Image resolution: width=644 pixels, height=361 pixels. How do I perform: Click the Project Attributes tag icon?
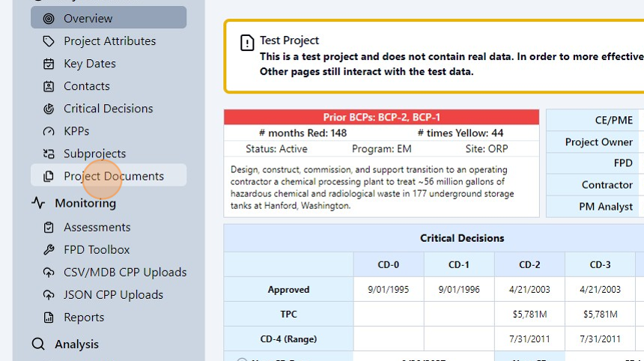[x=49, y=41]
